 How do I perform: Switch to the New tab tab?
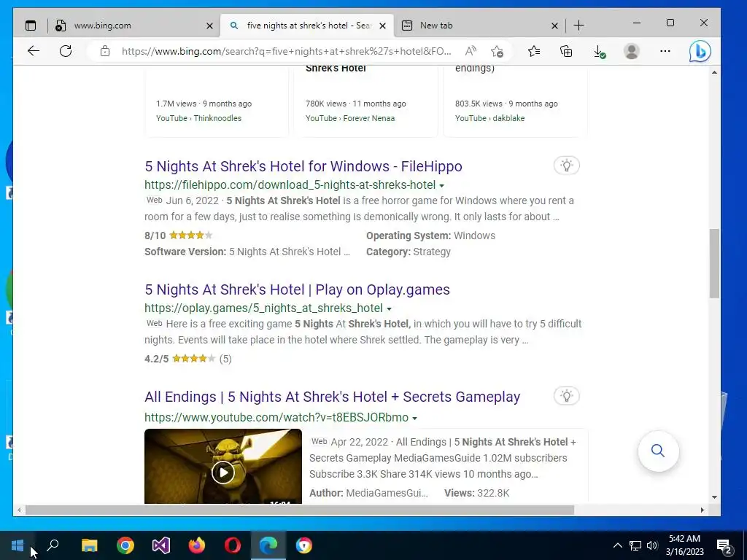click(x=479, y=26)
